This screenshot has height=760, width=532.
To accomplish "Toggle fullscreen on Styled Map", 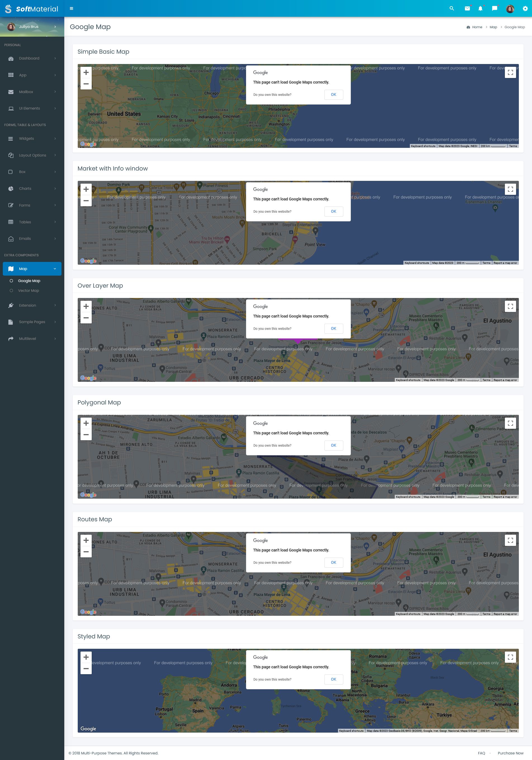I will click(x=510, y=657).
